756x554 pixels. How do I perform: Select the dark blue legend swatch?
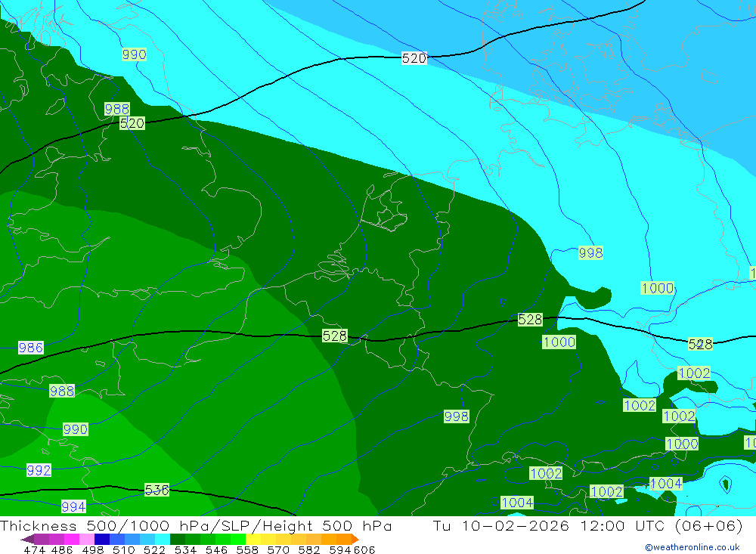coord(102,539)
